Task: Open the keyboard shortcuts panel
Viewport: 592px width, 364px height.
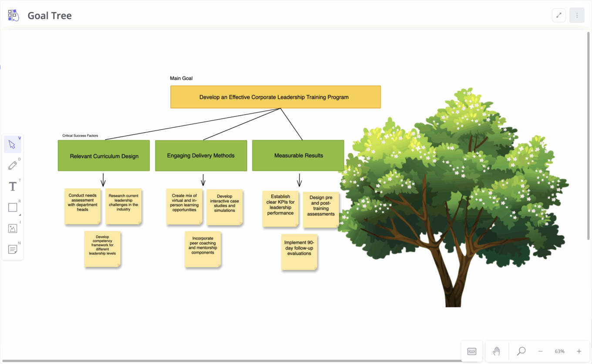Action: pyautogui.click(x=472, y=351)
